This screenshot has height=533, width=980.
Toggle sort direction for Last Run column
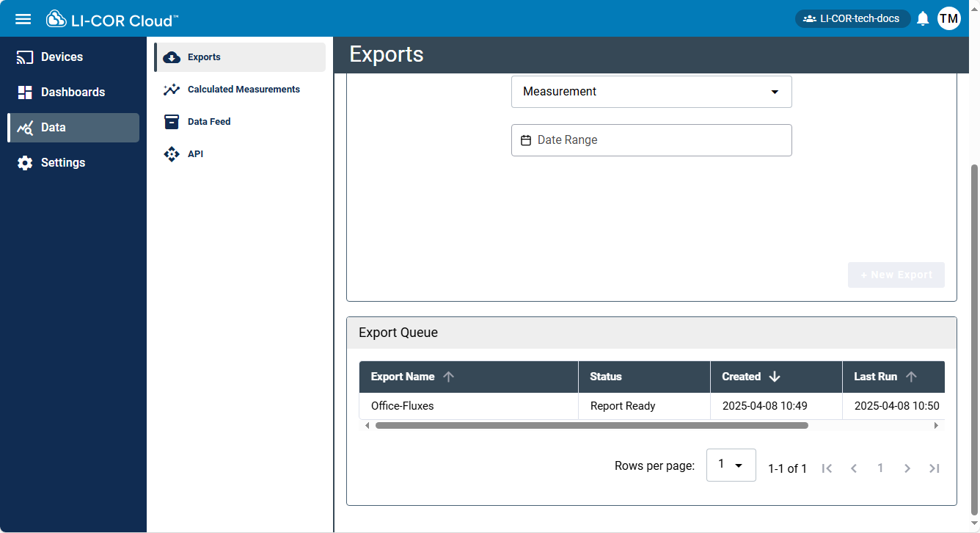point(911,376)
